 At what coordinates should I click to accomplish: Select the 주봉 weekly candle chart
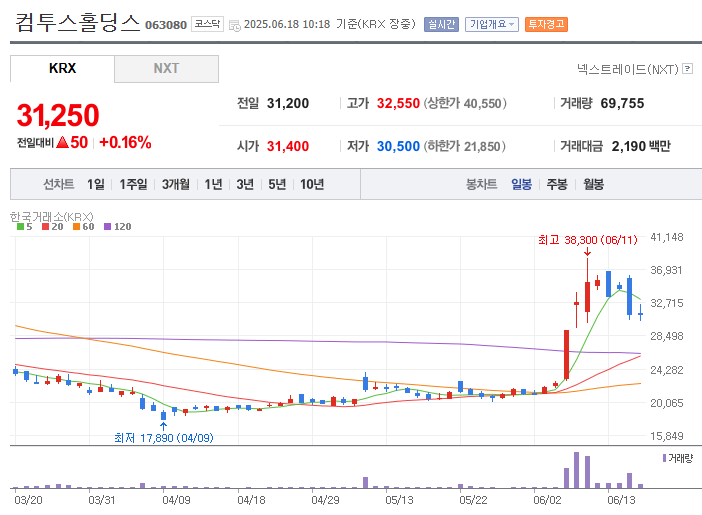[557, 184]
